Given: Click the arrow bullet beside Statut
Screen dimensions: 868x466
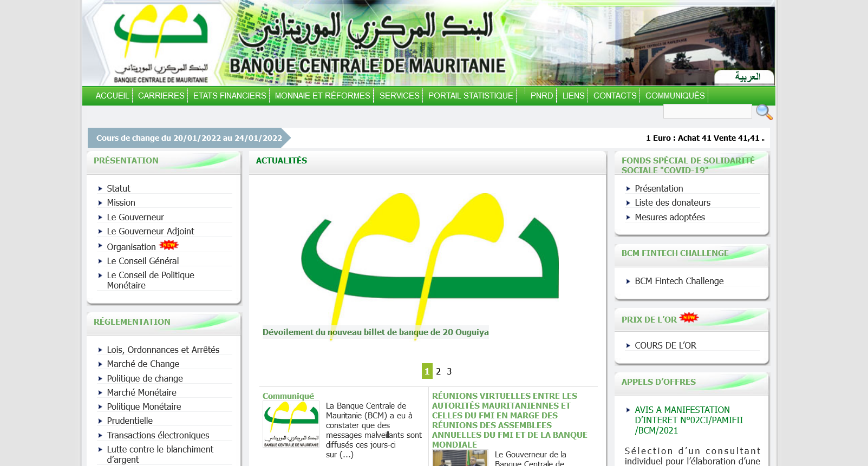Looking at the screenshot, I should [100, 189].
